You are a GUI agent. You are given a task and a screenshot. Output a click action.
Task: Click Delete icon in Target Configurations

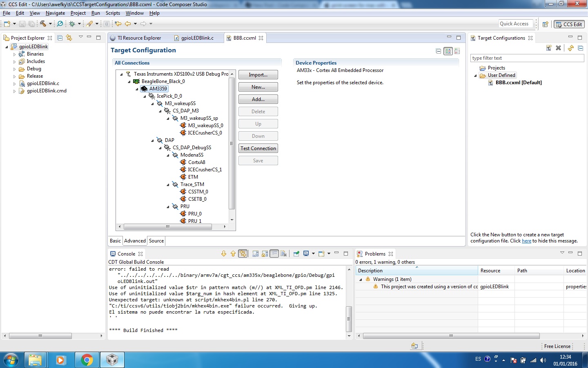559,48
